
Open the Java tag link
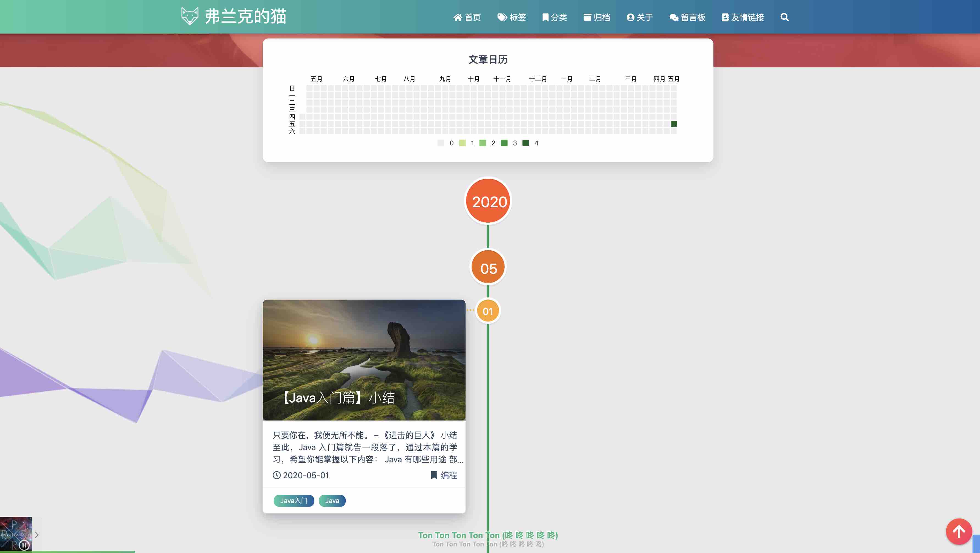pos(332,501)
